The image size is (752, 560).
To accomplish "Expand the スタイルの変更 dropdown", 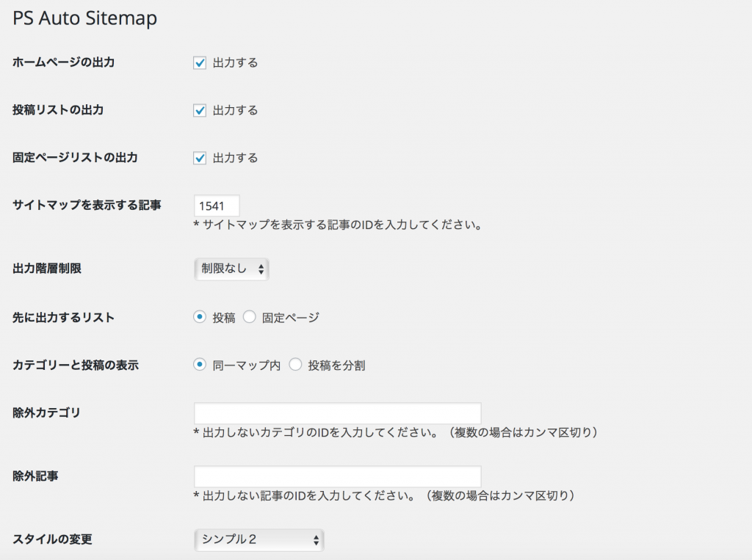I will click(258, 540).
